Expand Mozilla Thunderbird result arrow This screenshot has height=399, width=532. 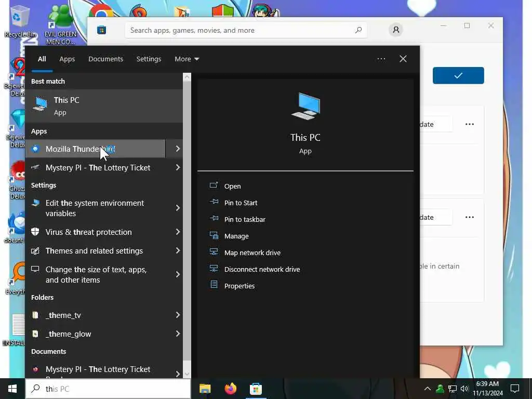(x=178, y=149)
